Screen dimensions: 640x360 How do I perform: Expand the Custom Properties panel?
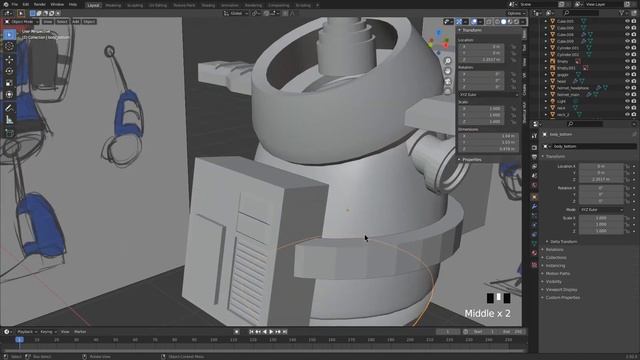point(562,298)
